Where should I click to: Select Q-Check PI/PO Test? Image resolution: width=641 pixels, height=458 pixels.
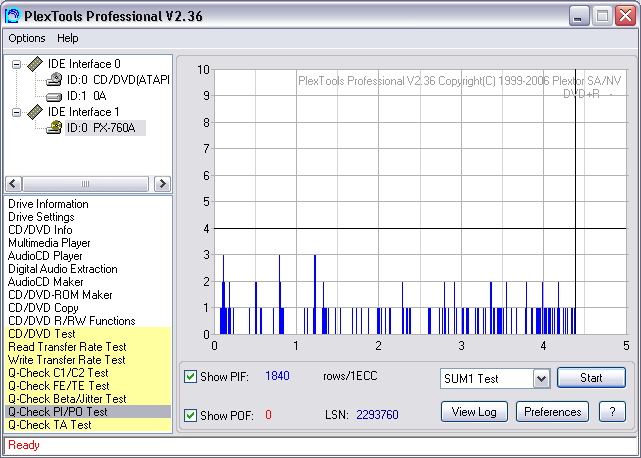pos(88,412)
